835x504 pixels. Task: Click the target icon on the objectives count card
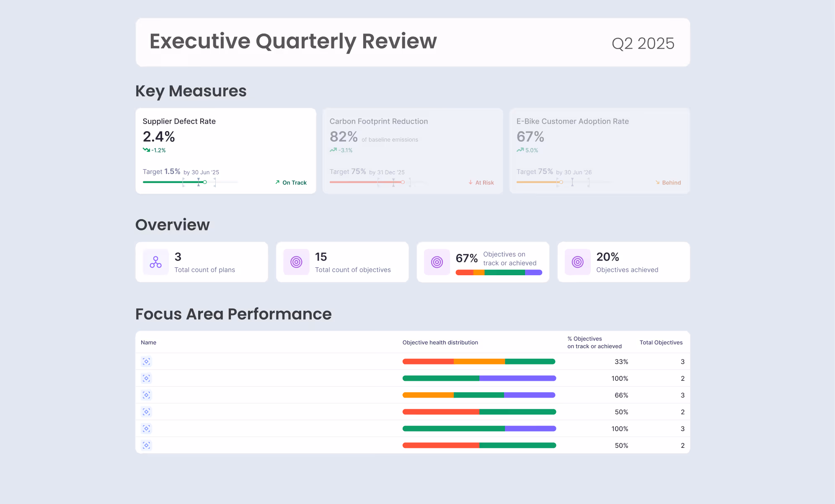pos(296,262)
